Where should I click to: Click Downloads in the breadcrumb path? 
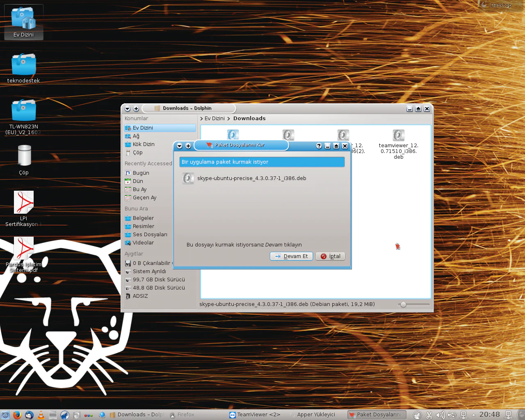(249, 119)
